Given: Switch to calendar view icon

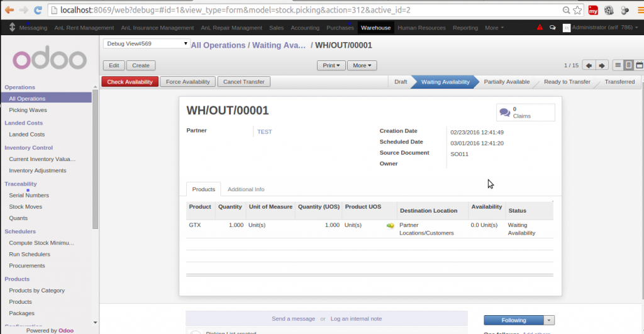Looking at the screenshot, I should click(640, 65).
